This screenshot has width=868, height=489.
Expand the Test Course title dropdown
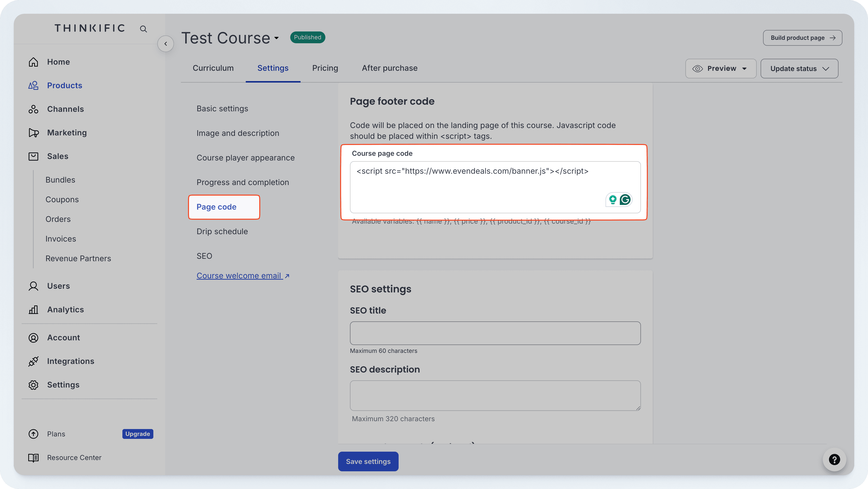[276, 38]
